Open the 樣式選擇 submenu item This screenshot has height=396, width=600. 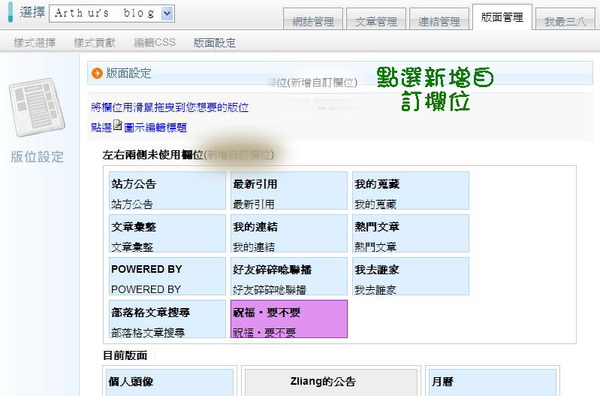pyautogui.click(x=35, y=42)
